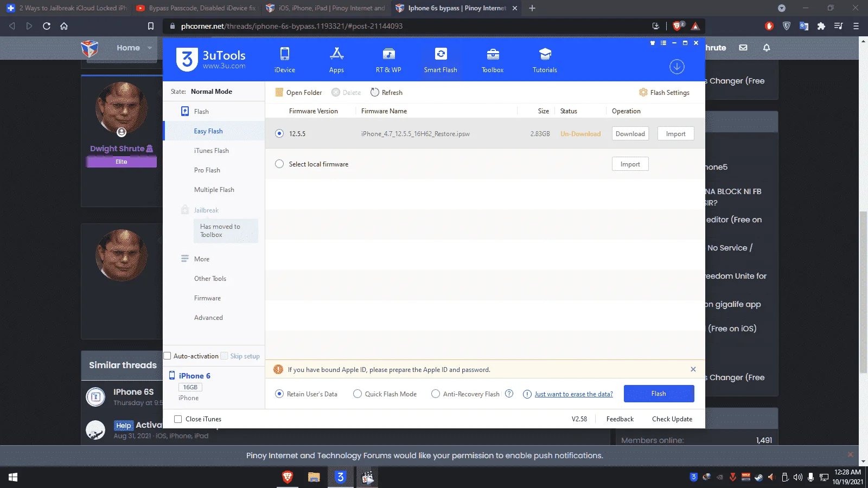Image resolution: width=868 pixels, height=488 pixels.
Task: Dismiss the Apple ID notice bar
Action: coord(693,369)
